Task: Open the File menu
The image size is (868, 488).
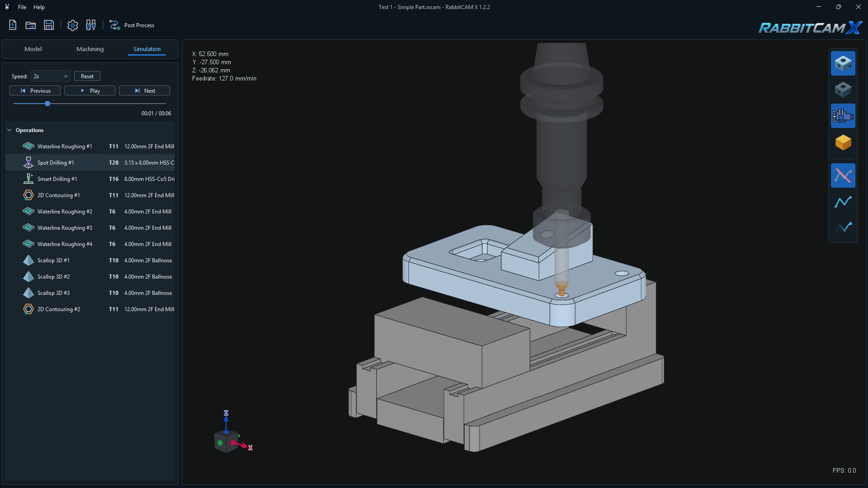Action: (22, 7)
